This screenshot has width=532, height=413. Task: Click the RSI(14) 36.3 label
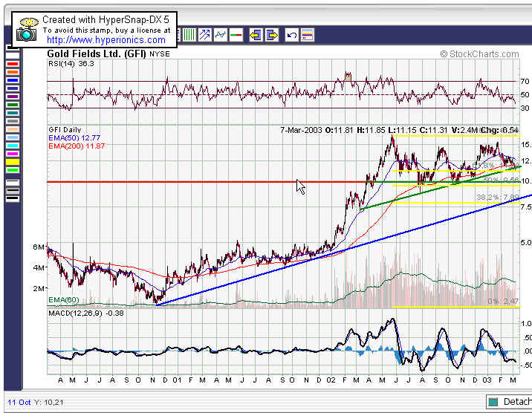[x=71, y=63]
